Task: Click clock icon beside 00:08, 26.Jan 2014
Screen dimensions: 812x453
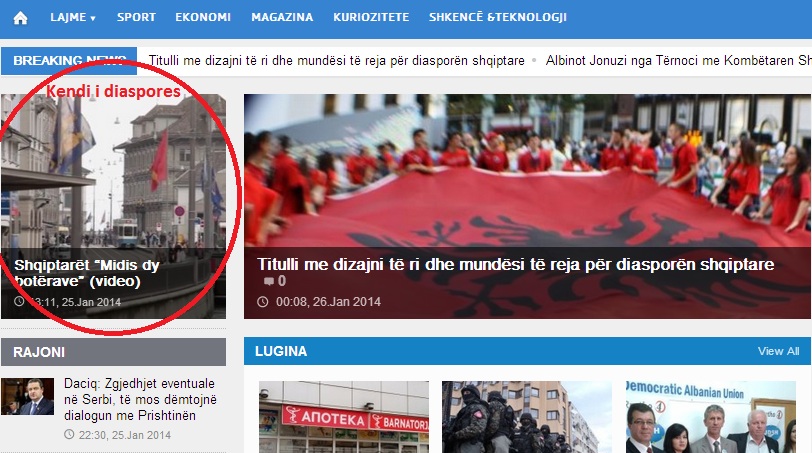Action: tap(263, 302)
